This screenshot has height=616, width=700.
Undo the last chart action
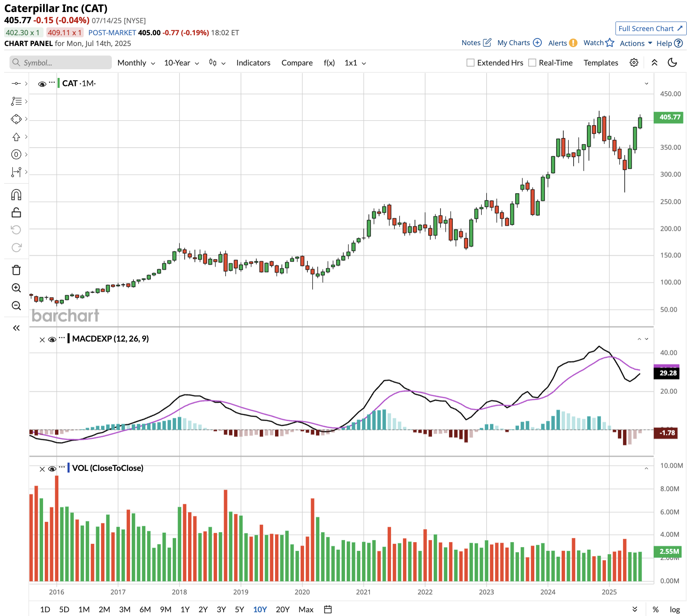(x=16, y=230)
